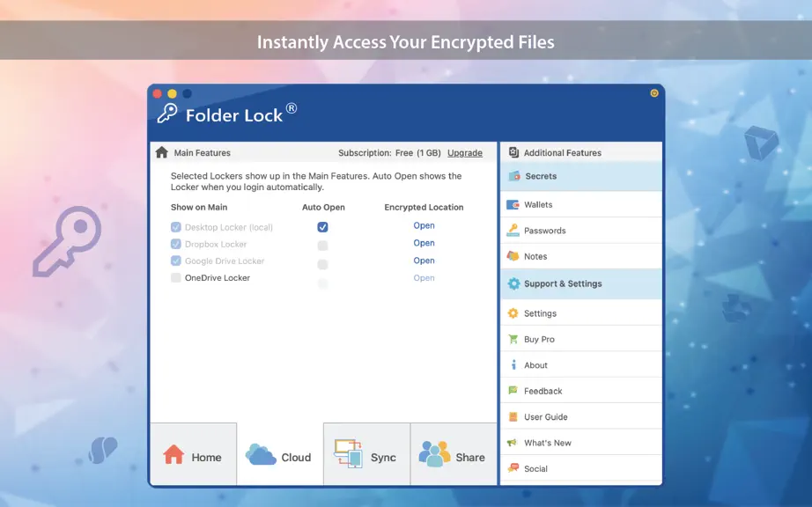Click the Secrets section header
The width and height of the screenshot is (812, 507).
pyautogui.click(x=581, y=176)
